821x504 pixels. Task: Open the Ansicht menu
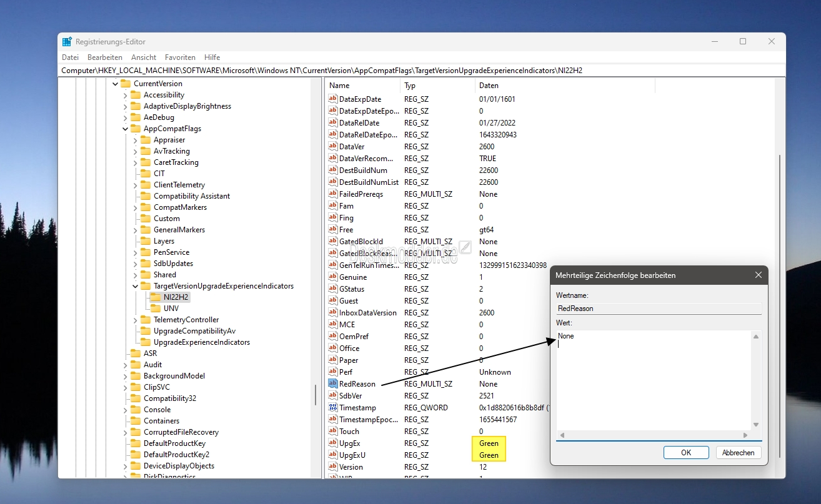click(x=144, y=57)
